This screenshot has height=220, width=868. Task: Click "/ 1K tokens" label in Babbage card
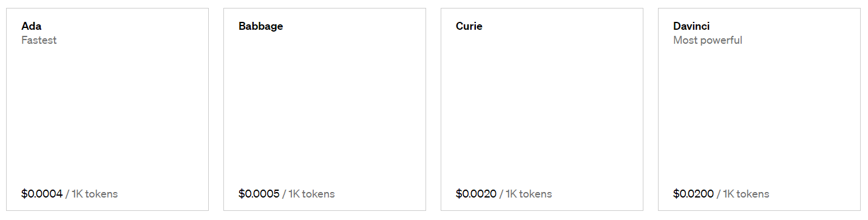[x=308, y=194]
